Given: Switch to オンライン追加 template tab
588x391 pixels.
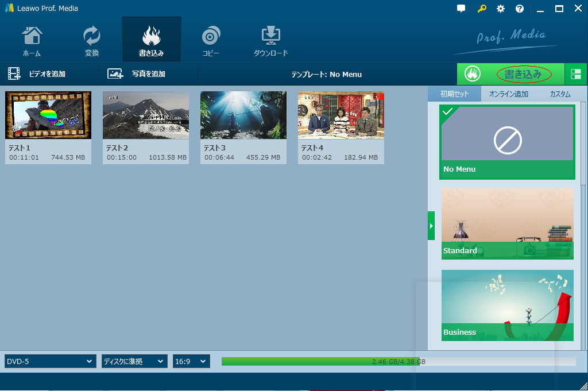Looking at the screenshot, I should (509, 94).
